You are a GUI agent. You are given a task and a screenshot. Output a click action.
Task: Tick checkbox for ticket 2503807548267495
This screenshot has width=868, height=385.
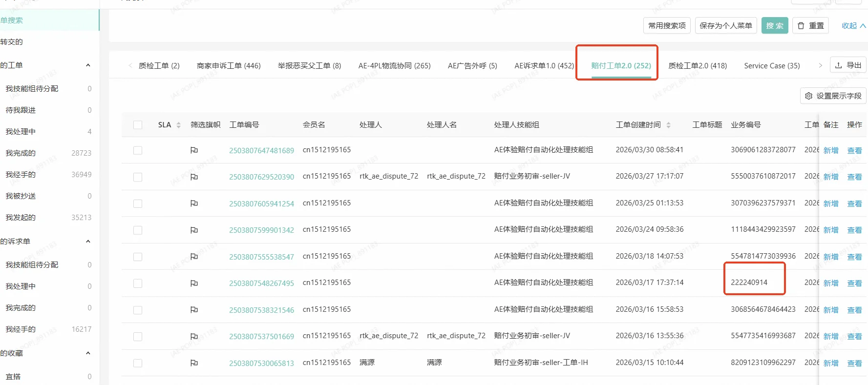pyautogui.click(x=138, y=284)
